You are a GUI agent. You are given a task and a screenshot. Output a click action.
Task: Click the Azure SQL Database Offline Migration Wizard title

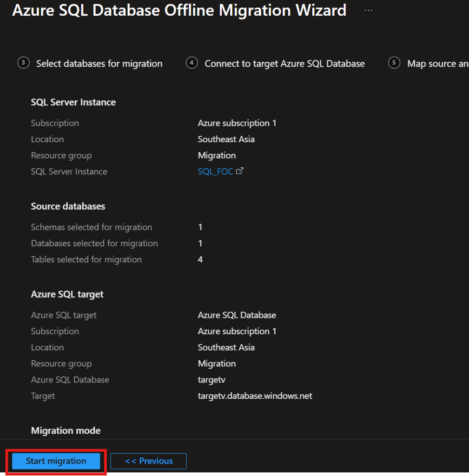(x=179, y=11)
